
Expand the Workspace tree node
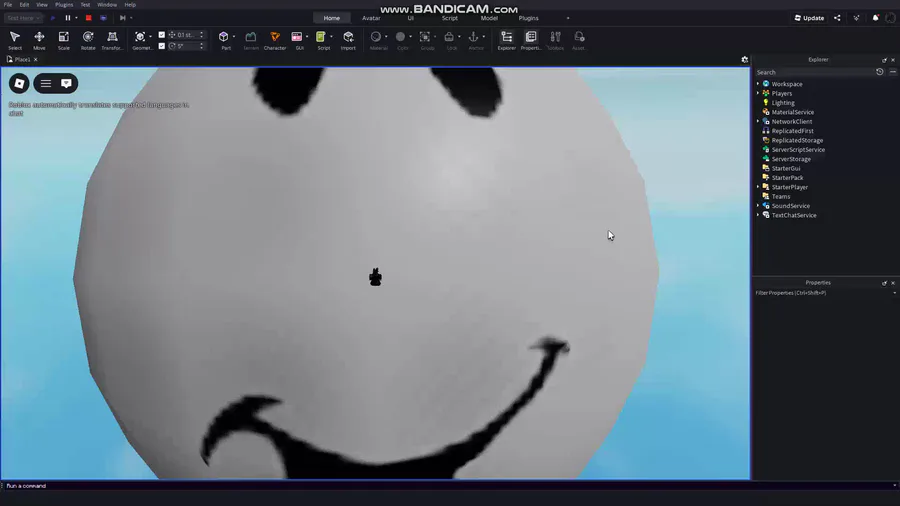(x=758, y=84)
